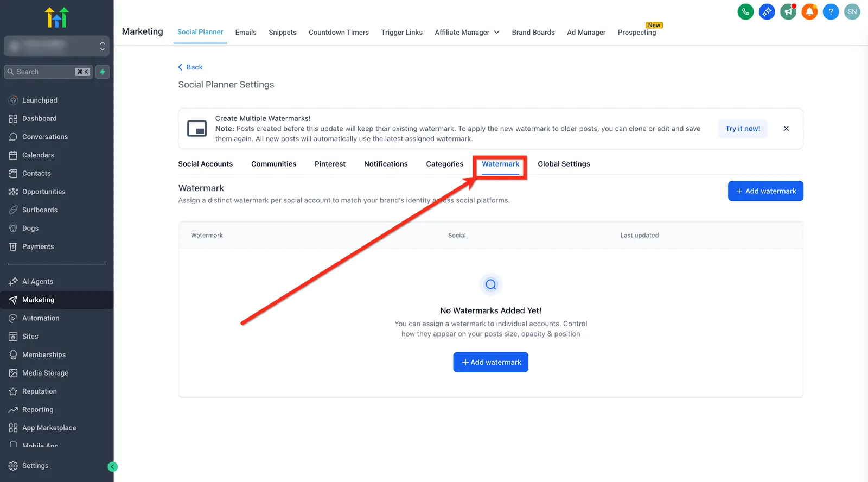868x482 pixels.
Task: Go back using the Back link
Action: (190, 67)
